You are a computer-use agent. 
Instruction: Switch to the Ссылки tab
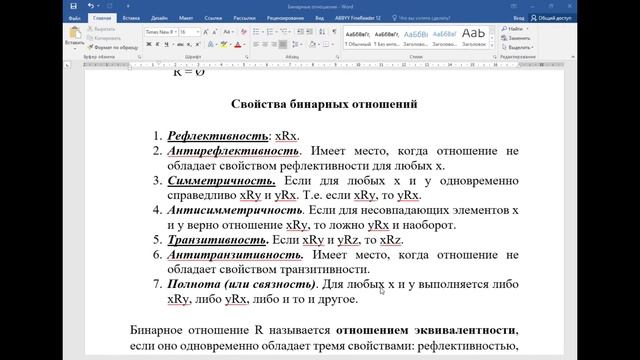(x=213, y=18)
